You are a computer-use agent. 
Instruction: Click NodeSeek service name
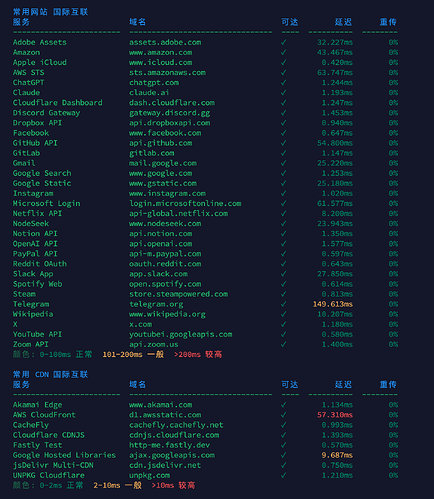point(31,223)
